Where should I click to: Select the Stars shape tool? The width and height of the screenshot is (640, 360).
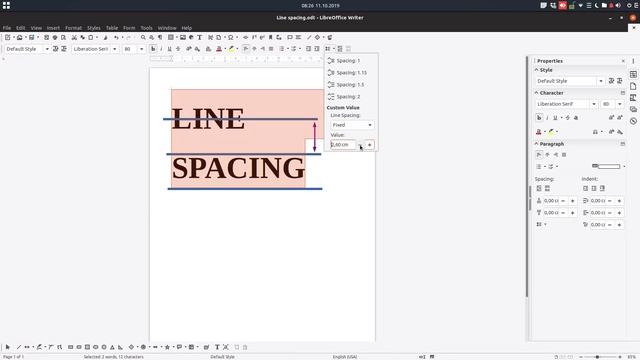(167, 347)
